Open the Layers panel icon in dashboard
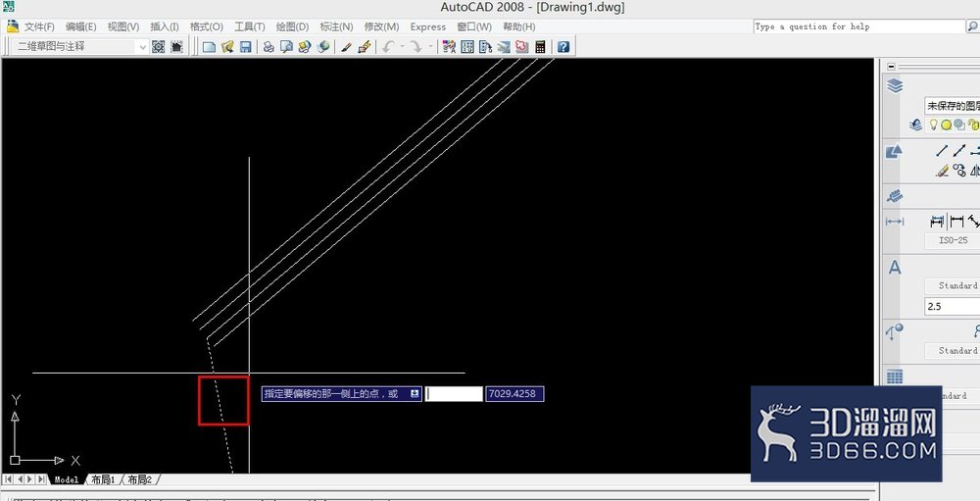Viewport: 980px width, 501px height. [895, 86]
